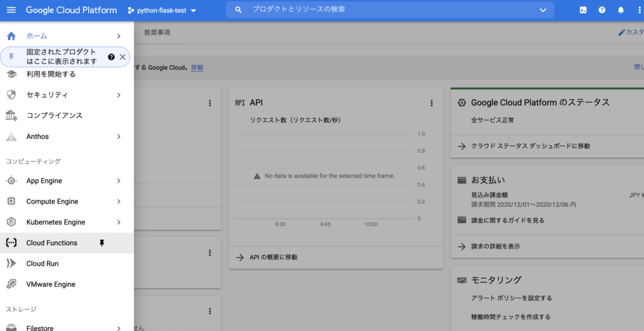The image size is (644, 331).
Task: Click the お支払い card billing icon
Action: click(x=462, y=180)
